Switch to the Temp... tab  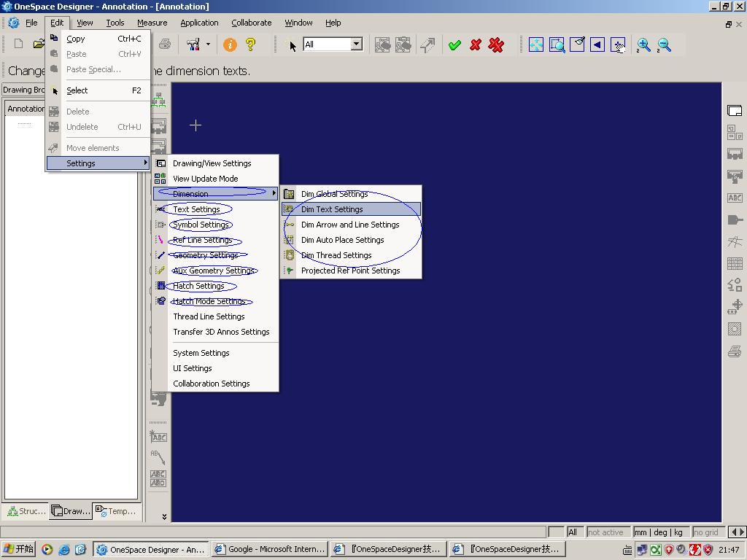pos(116,511)
